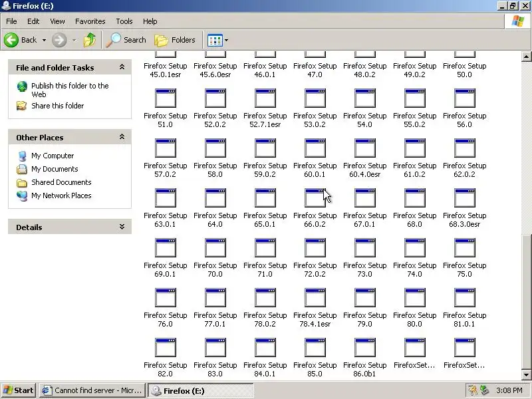The image size is (532, 399).
Task: Click the Up folder toolbar icon
Action: tap(90, 40)
